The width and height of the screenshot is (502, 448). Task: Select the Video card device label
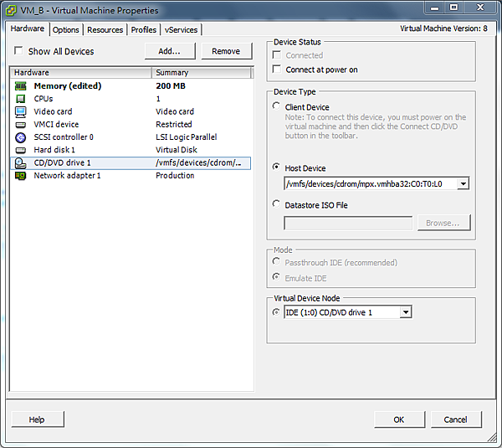tap(54, 111)
